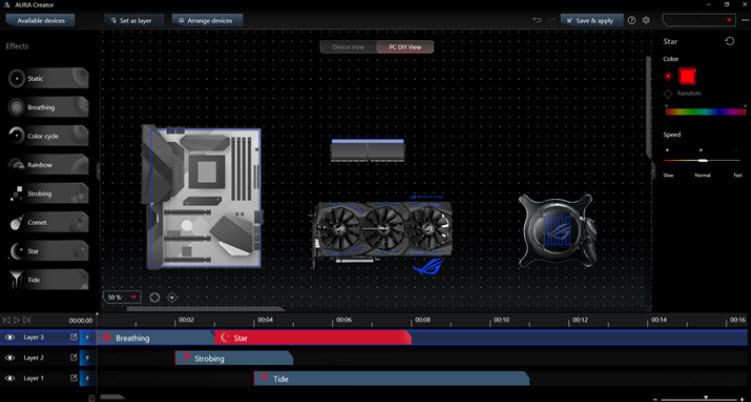Screen dimensions: 751x402
Task: Pick the Color cycle effect
Action: (x=47, y=136)
